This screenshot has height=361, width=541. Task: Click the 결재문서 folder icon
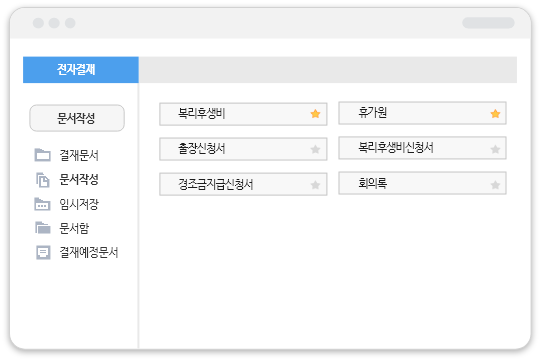coord(43,155)
